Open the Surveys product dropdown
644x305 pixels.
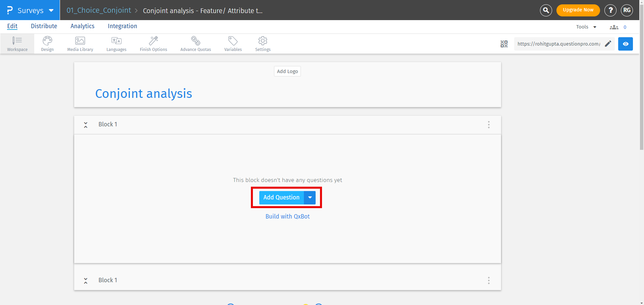(30, 10)
